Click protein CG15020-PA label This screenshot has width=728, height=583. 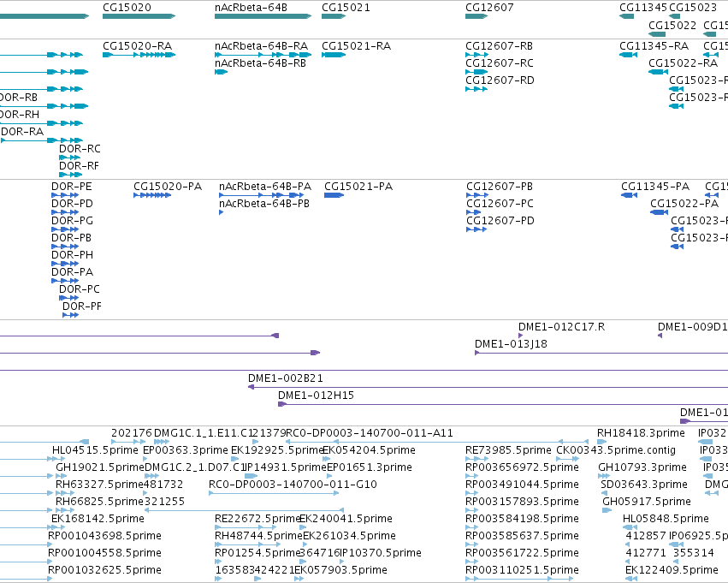click(168, 187)
